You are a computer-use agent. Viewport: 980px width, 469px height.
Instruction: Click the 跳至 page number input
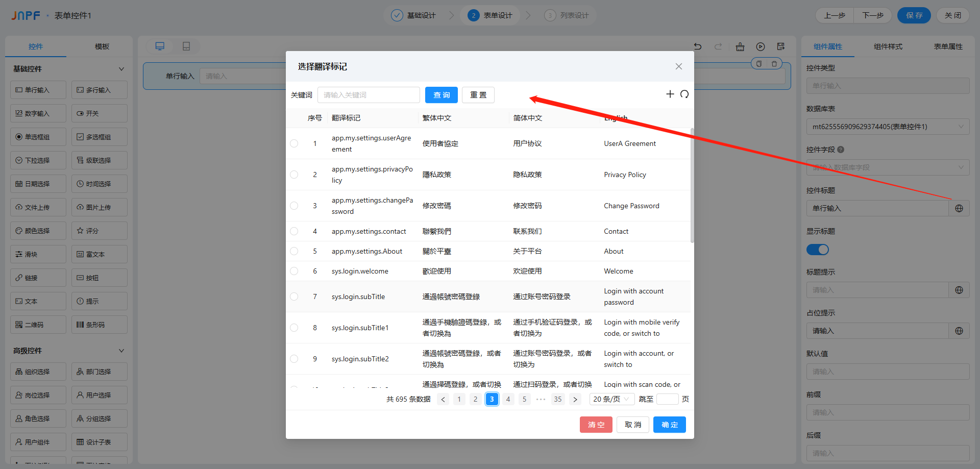668,399
